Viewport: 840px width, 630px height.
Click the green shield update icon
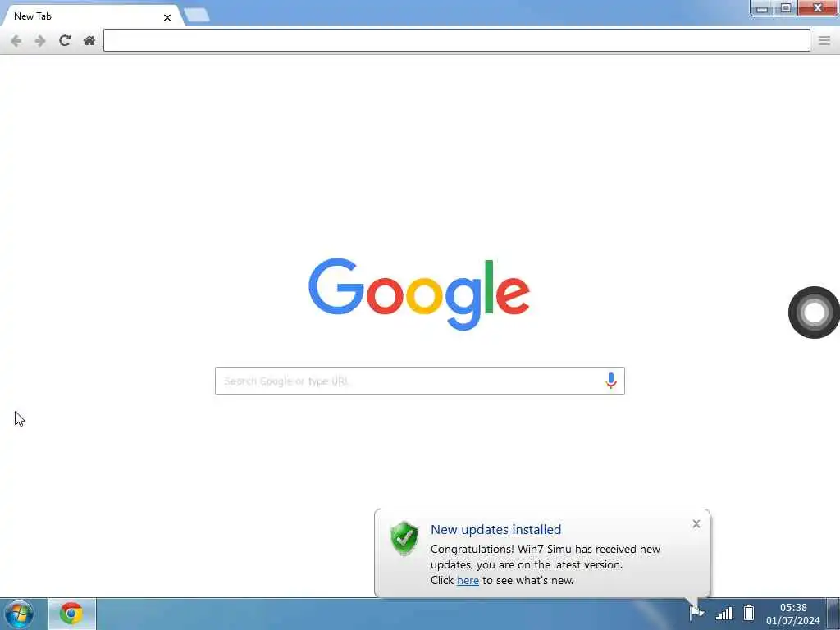click(404, 538)
